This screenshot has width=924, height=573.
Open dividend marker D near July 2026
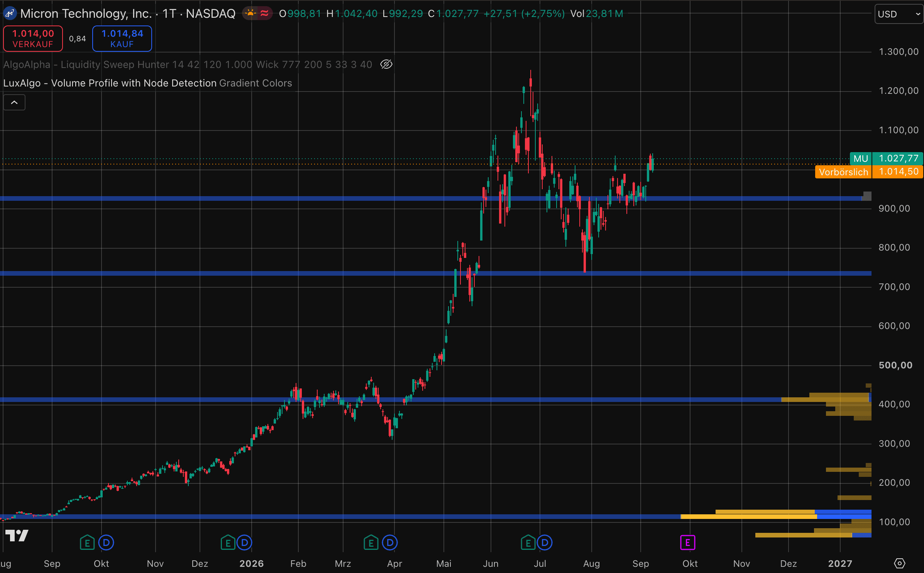pyautogui.click(x=545, y=542)
